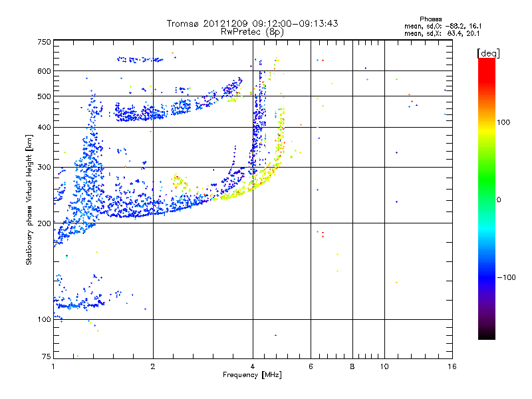
Task: Click the '100' tick label on the height axis
Action: [x=44, y=319]
